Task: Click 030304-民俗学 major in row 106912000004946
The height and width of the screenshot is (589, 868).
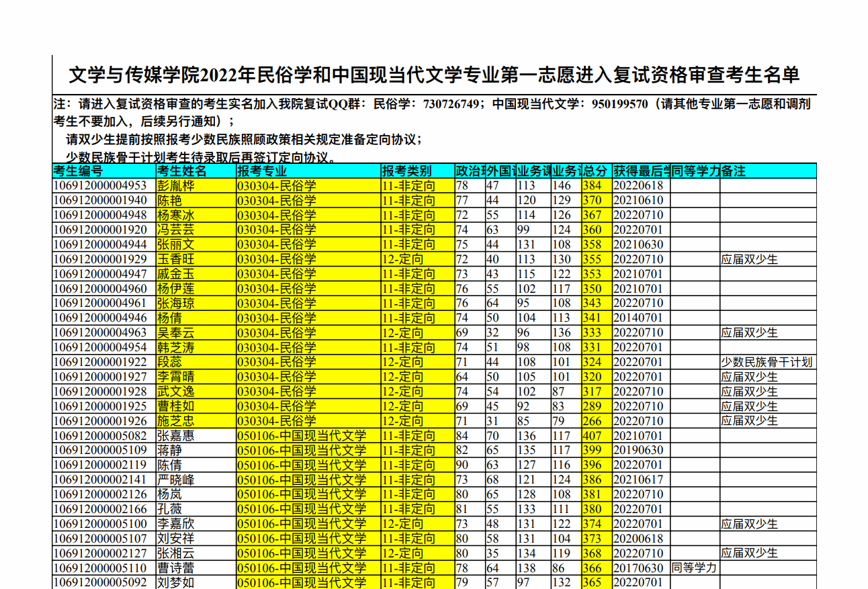Action: click(x=308, y=318)
